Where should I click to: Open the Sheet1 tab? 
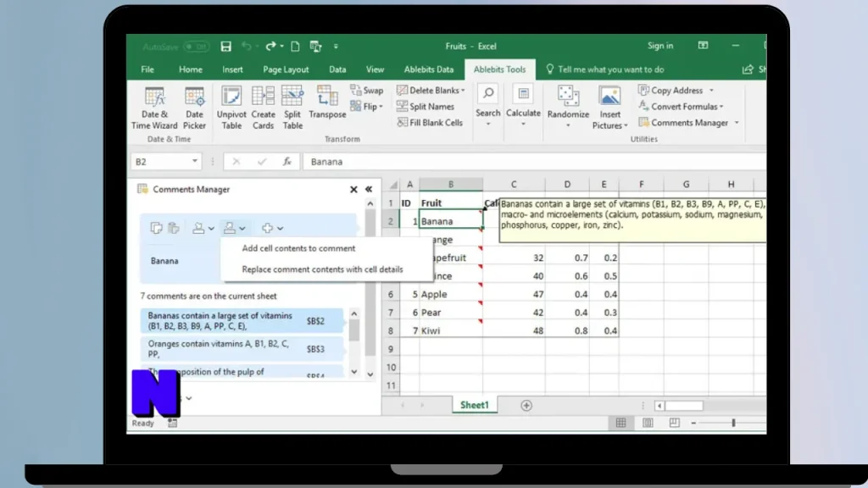click(x=475, y=405)
